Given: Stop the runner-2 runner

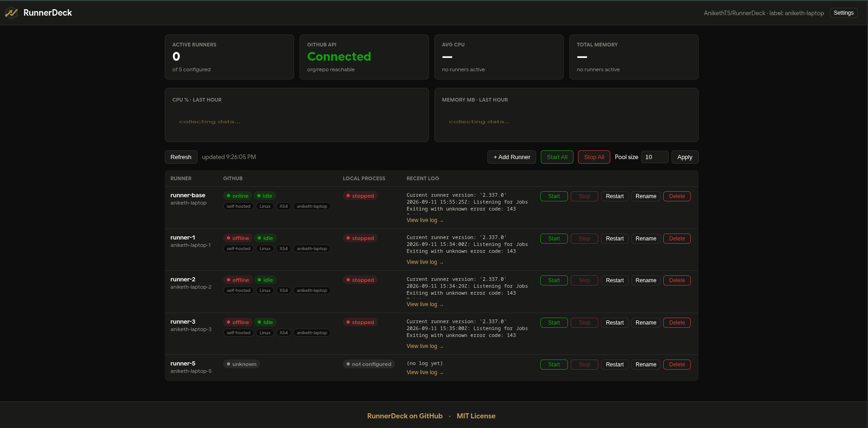Looking at the screenshot, I should click(x=584, y=280).
